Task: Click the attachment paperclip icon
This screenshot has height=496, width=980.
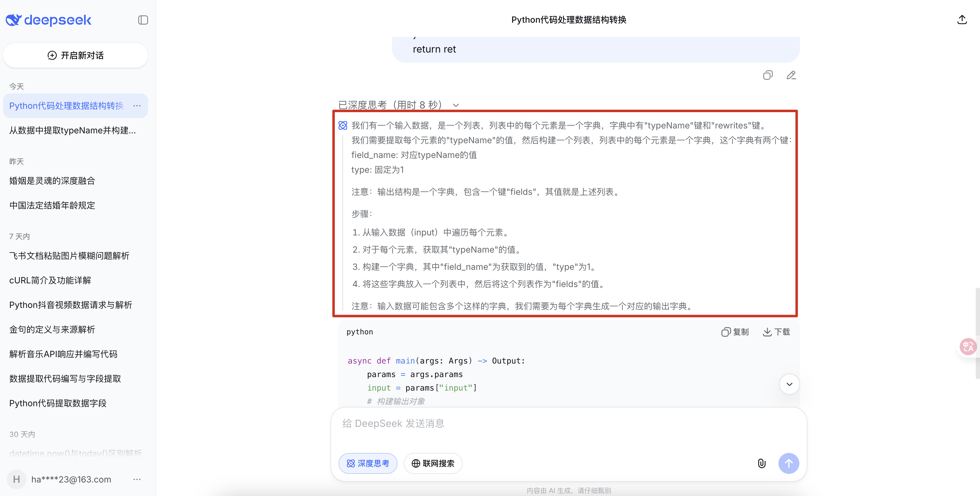Action: [761, 463]
